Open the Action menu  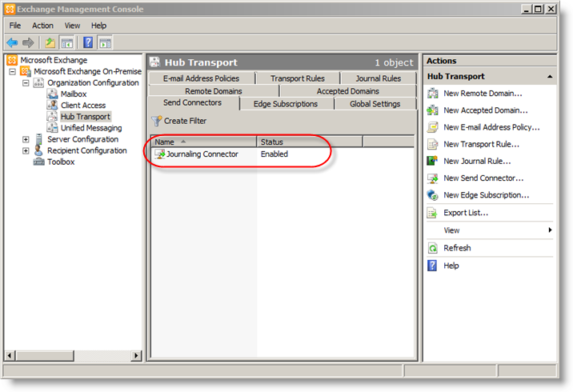coord(42,26)
